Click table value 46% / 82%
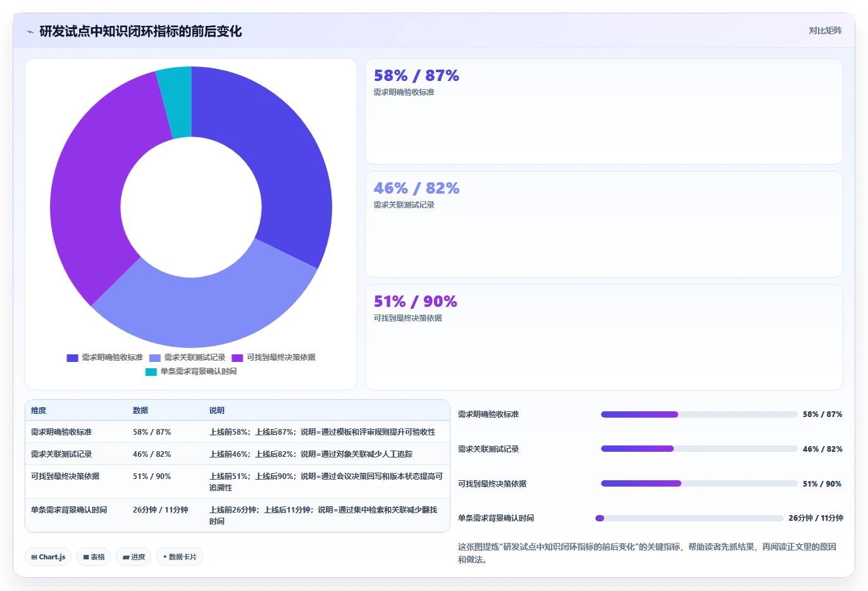The height and width of the screenshot is (591, 868). [x=152, y=454]
